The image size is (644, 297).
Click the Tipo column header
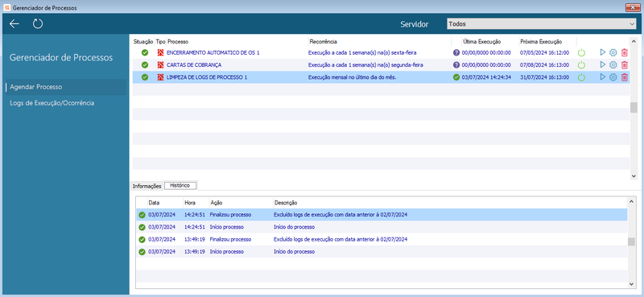click(x=160, y=42)
